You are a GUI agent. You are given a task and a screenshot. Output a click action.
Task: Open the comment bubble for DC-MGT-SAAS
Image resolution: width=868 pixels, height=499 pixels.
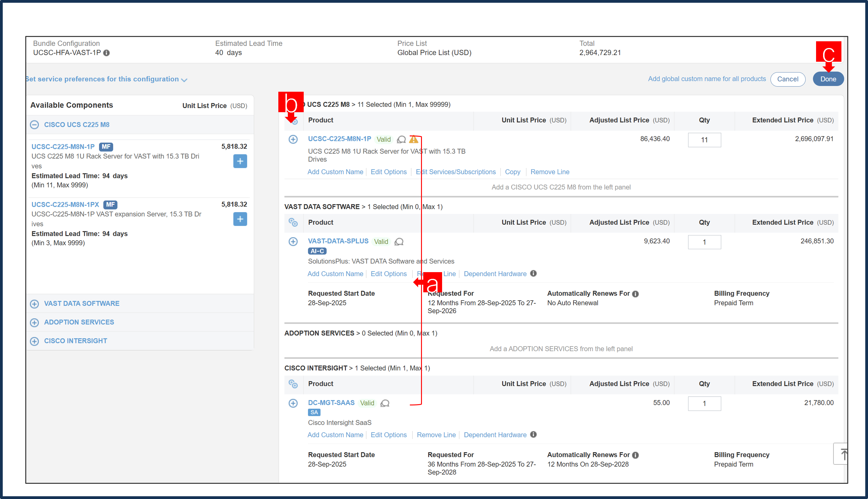(x=385, y=403)
